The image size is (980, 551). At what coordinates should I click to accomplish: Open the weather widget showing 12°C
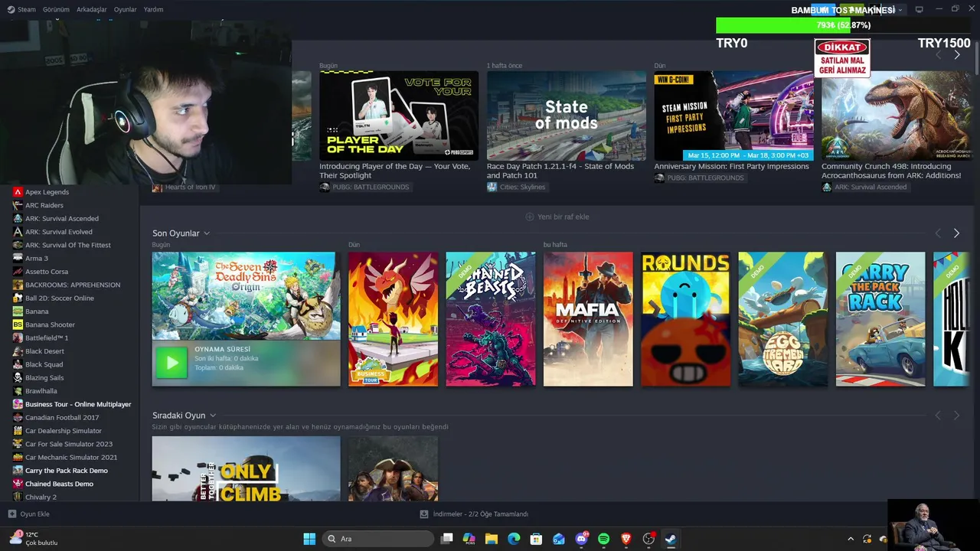tap(32, 538)
